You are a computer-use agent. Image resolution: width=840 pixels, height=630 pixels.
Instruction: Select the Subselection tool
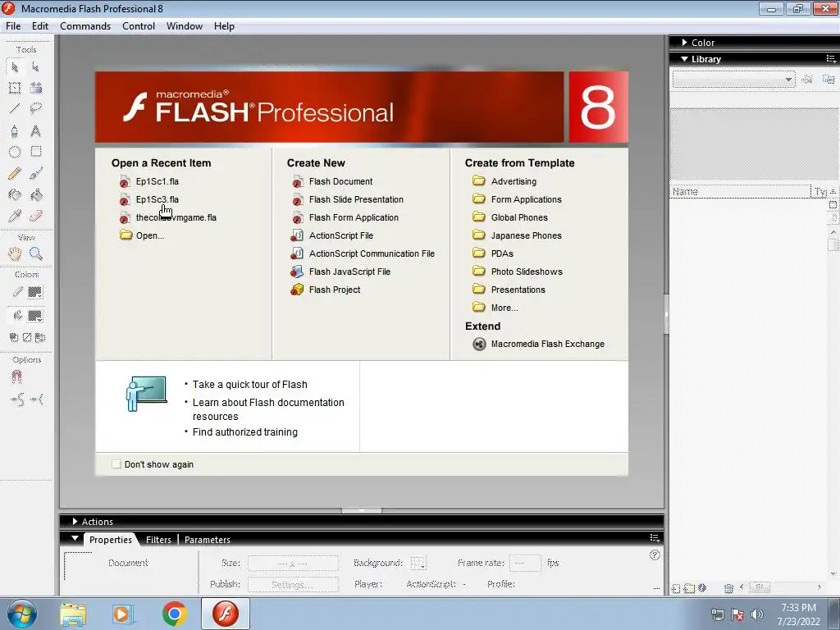pyautogui.click(x=36, y=67)
